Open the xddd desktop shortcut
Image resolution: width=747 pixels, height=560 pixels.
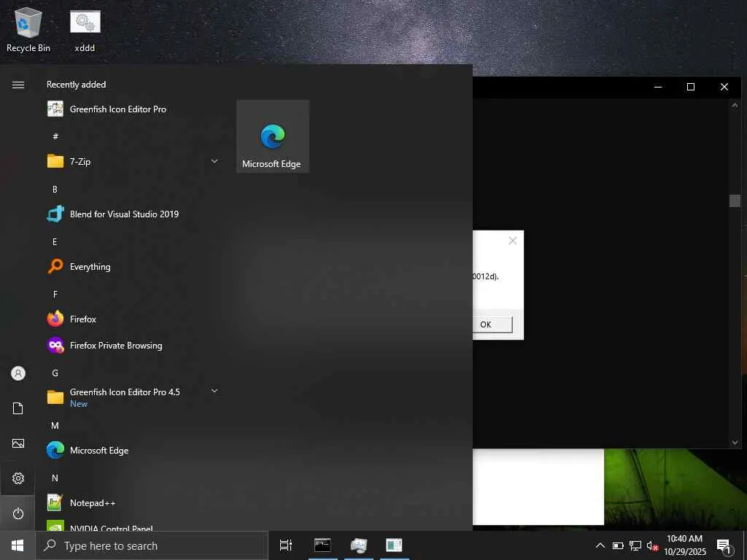(x=85, y=30)
